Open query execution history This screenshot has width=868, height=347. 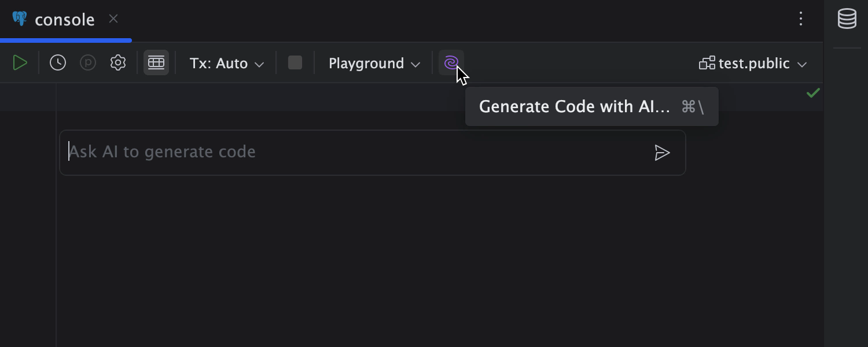pyautogui.click(x=57, y=62)
